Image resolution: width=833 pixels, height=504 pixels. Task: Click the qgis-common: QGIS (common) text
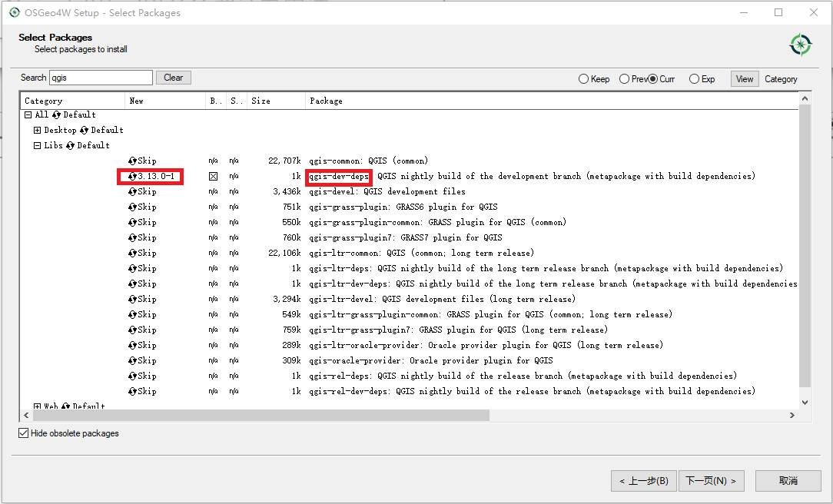pos(369,161)
